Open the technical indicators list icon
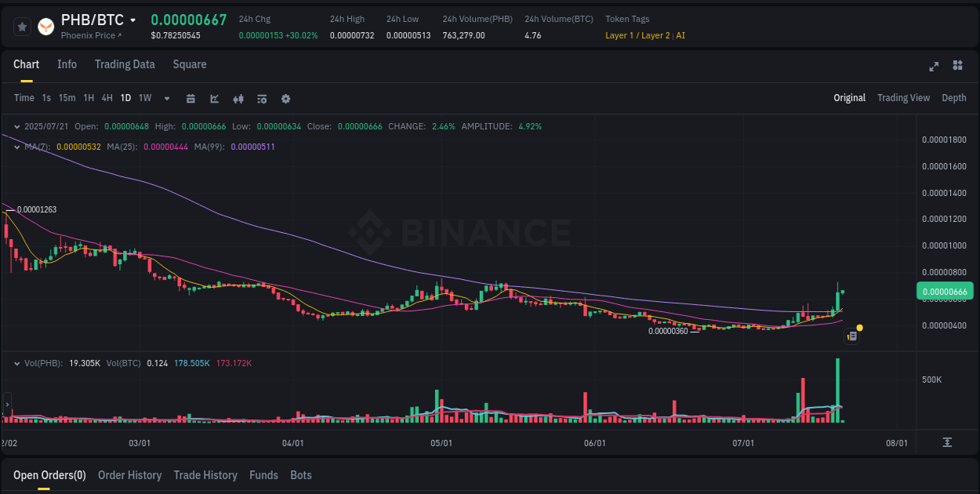Screen dimensions: 980x494 click(x=262, y=99)
